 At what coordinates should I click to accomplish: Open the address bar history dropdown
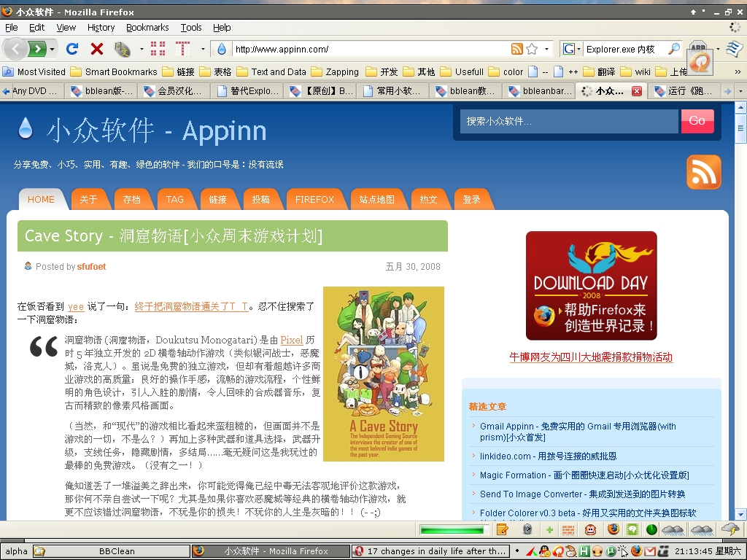pyautogui.click(x=546, y=49)
